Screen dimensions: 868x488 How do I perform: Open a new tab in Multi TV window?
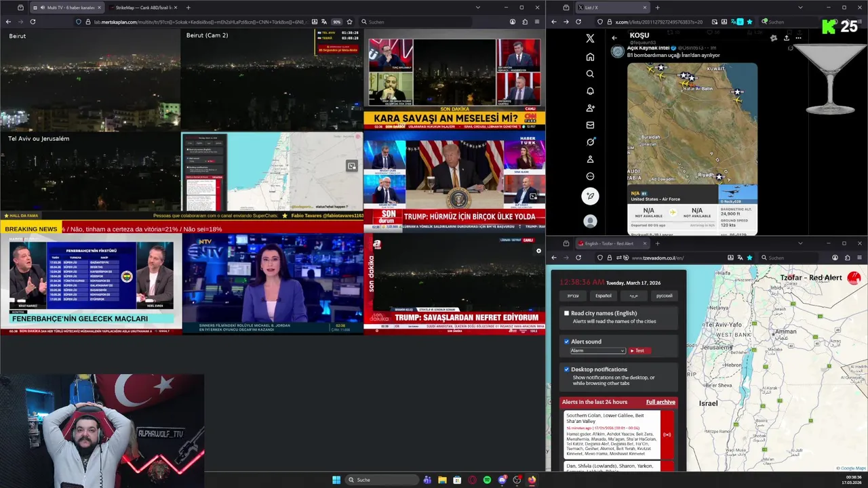pyautogui.click(x=188, y=7)
